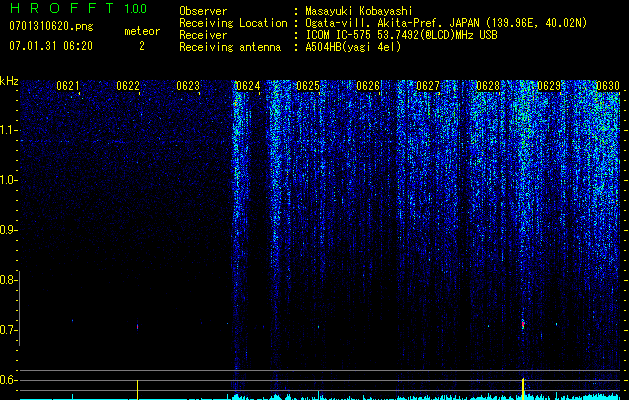Click the yellow detection bar below 0629

click(x=523, y=389)
